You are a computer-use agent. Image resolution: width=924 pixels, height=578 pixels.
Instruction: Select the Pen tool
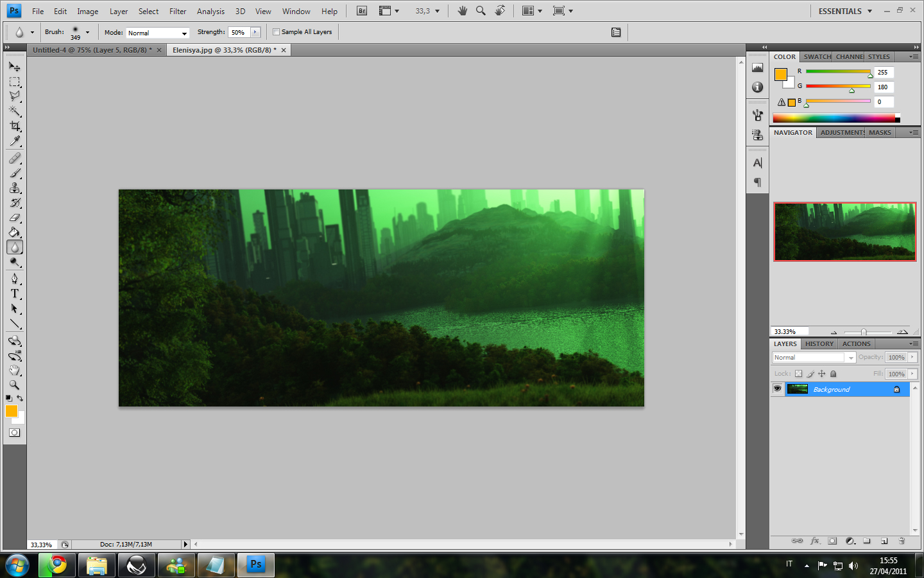[x=15, y=279]
